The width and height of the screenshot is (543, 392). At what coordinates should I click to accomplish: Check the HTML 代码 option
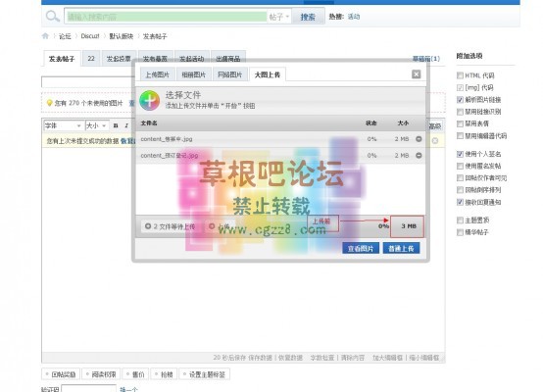pos(460,75)
